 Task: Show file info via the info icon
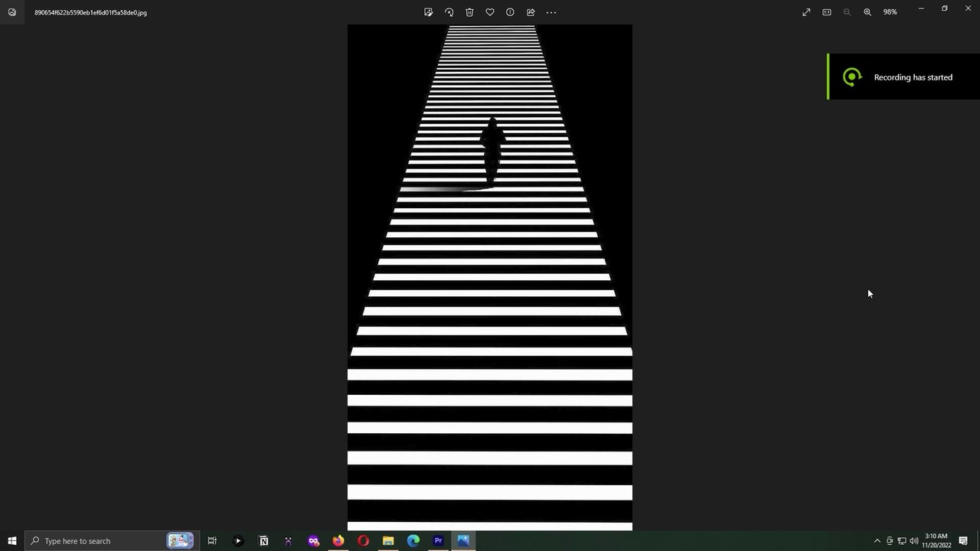coord(510,12)
